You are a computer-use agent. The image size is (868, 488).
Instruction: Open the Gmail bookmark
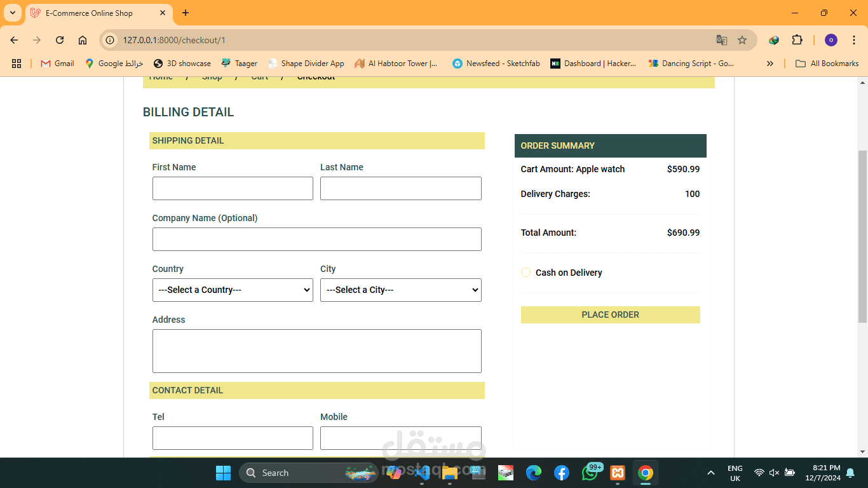click(x=57, y=64)
